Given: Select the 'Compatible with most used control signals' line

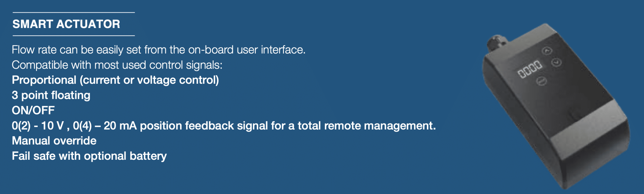Looking at the screenshot, I should (117, 65).
